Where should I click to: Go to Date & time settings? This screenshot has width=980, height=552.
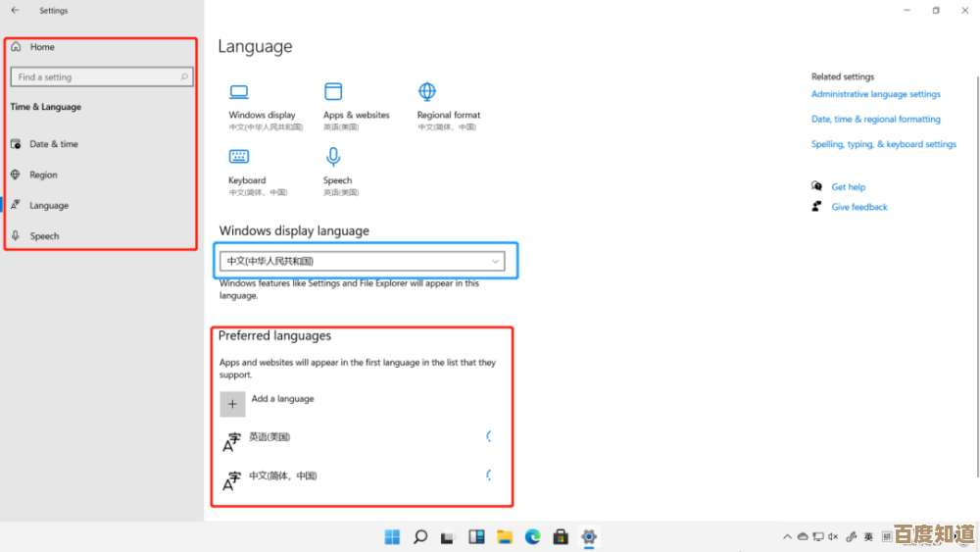point(54,144)
